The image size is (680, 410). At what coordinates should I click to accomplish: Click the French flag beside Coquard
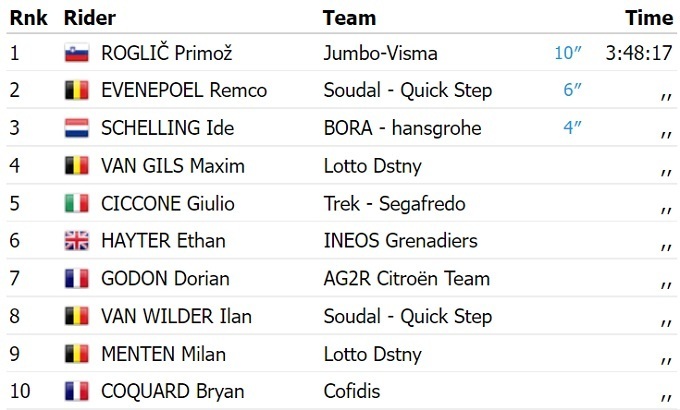(76, 391)
